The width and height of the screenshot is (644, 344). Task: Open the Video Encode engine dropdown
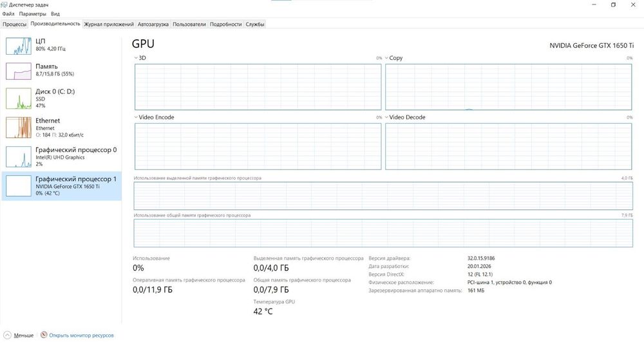tap(154, 117)
